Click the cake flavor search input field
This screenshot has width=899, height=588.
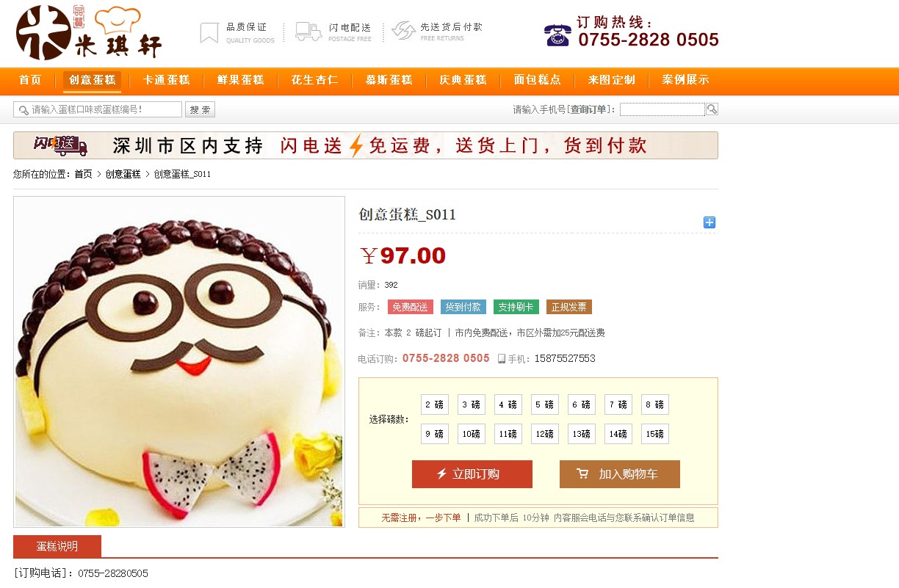click(98, 109)
